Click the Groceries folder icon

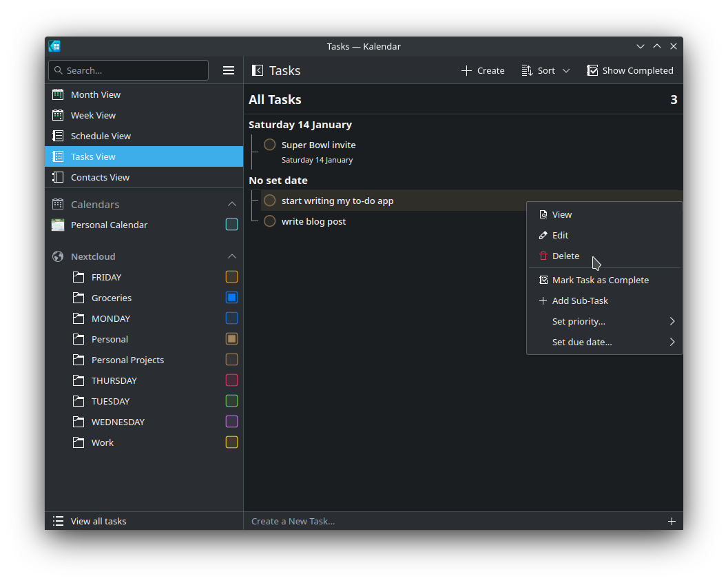click(x=79, y=298)
